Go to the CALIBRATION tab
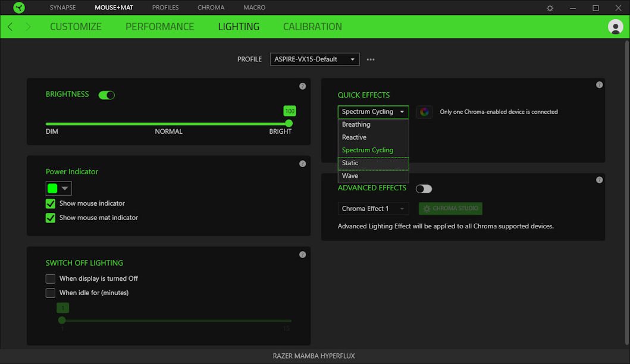630x364 pixels. 312,27
